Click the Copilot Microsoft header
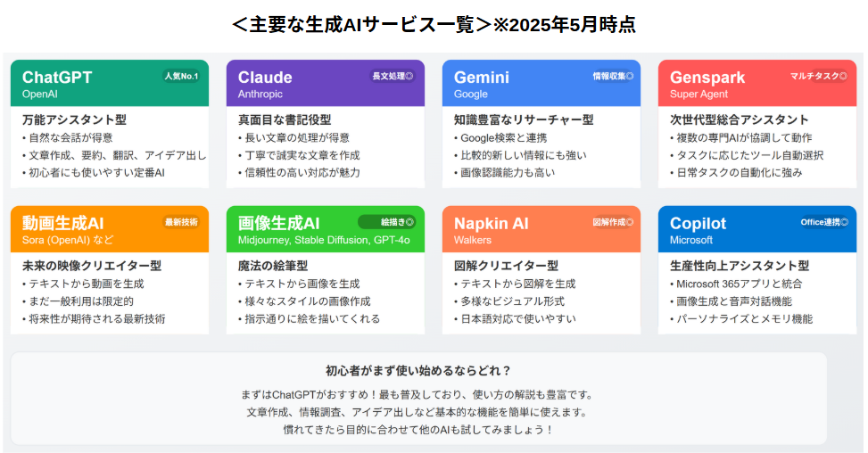Image resolution: width=868 pixels, height=453 pixels. [757, 229]
